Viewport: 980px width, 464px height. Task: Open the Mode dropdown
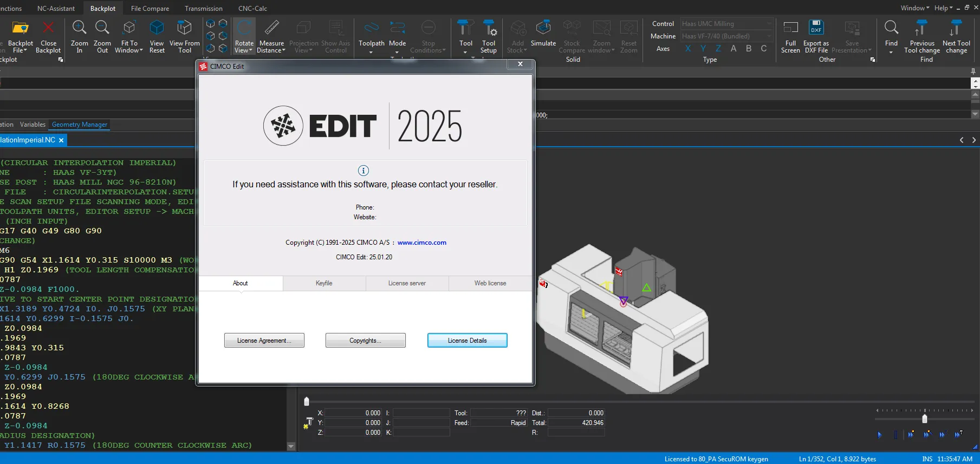point(397,52)
